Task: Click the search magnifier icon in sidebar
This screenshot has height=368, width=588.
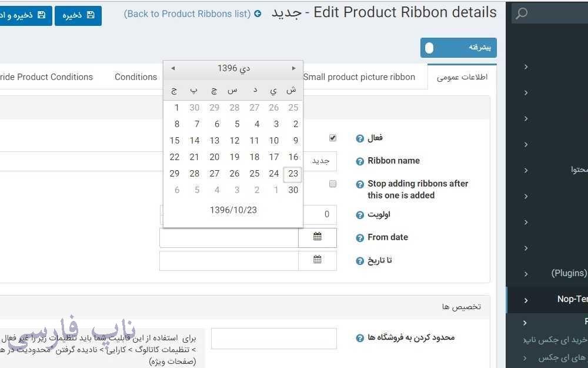Action: [522, 14]
